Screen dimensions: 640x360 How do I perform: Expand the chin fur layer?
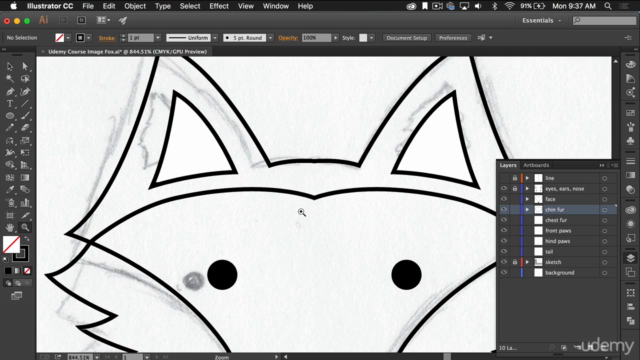[527, 209]
